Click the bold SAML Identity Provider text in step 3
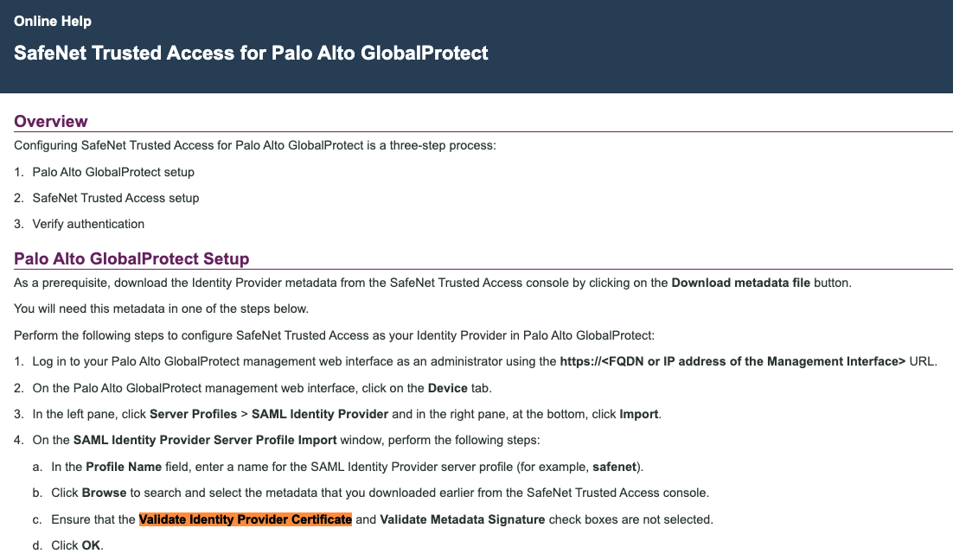Screen dimensions: 953x560 pyautogui.click(x=320, y=414)
